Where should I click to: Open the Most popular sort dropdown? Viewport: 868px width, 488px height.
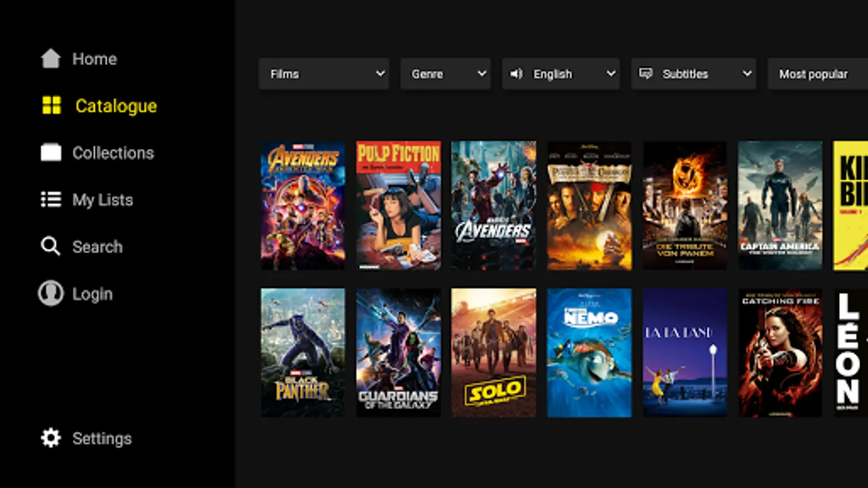(818, 74)
